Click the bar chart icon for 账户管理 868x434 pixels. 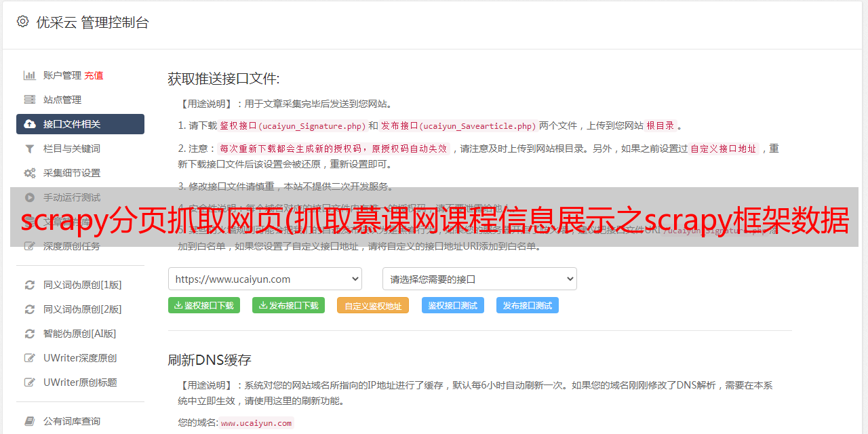(x=30, y=75)
